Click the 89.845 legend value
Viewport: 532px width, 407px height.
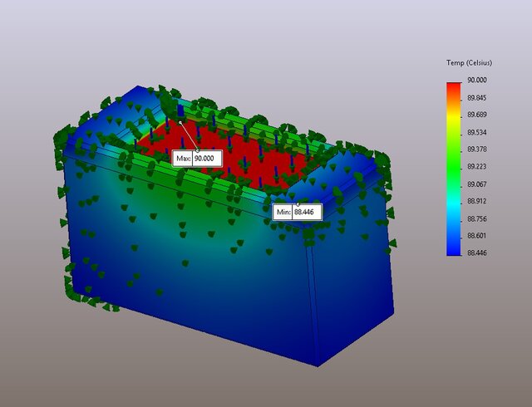[x=477, y=98]
